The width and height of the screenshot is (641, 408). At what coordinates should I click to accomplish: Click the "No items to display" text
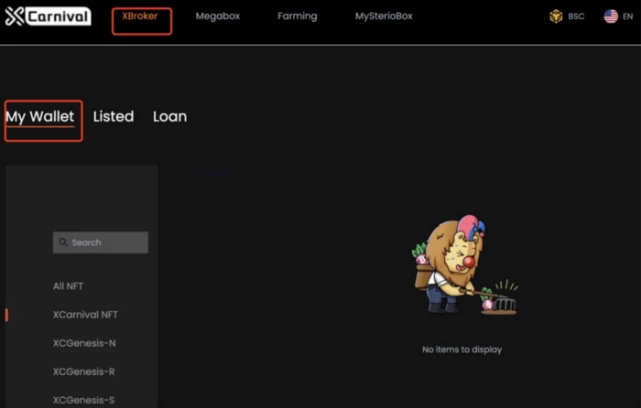[462, 350]
